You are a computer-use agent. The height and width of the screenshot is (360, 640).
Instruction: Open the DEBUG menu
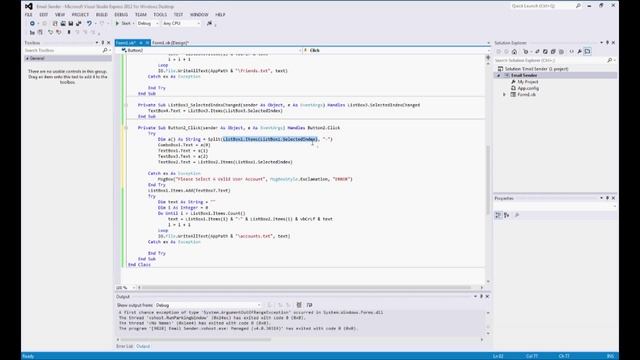121,15
